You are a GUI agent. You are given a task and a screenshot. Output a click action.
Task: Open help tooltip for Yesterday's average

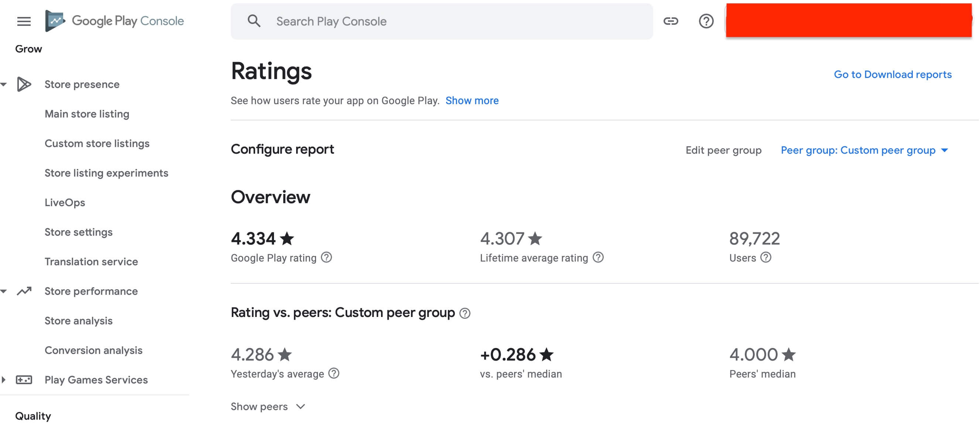pos(334,374)
